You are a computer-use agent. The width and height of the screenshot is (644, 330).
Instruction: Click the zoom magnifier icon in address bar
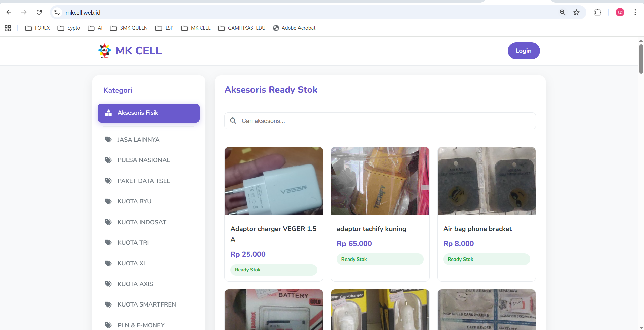tap(563, 12)
